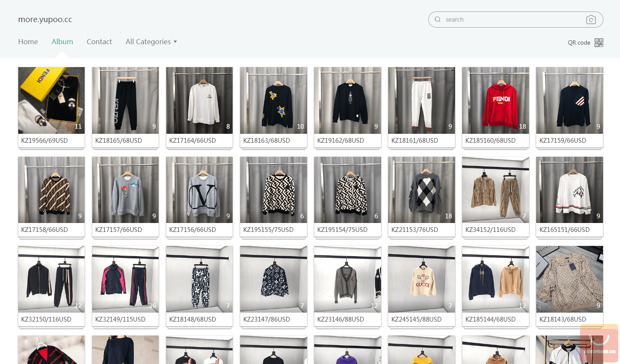
Task: Open album KZ17159/66USD thumbnail
Action: (569, 100)
